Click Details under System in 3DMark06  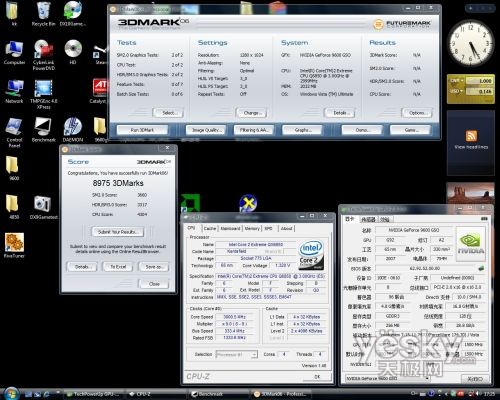coord(340,113)
